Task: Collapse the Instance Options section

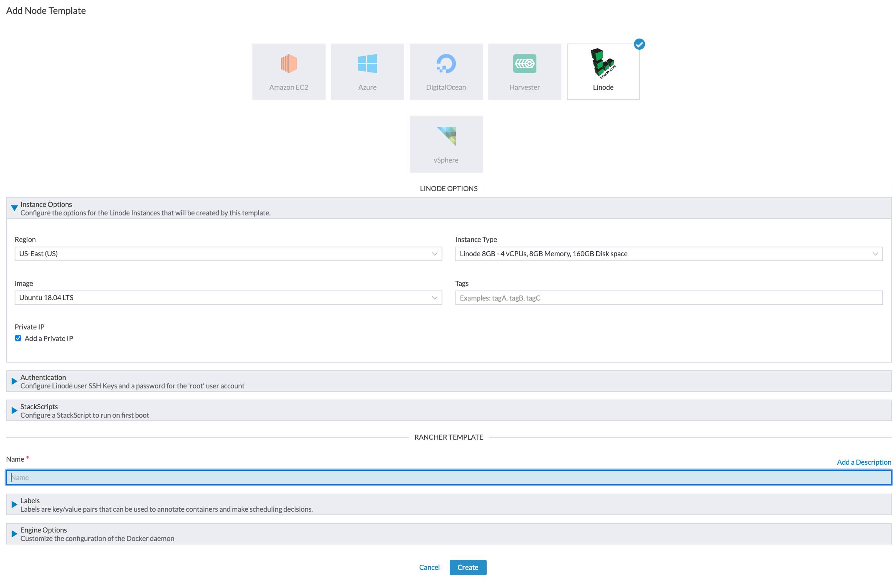Action: point(14,207)
